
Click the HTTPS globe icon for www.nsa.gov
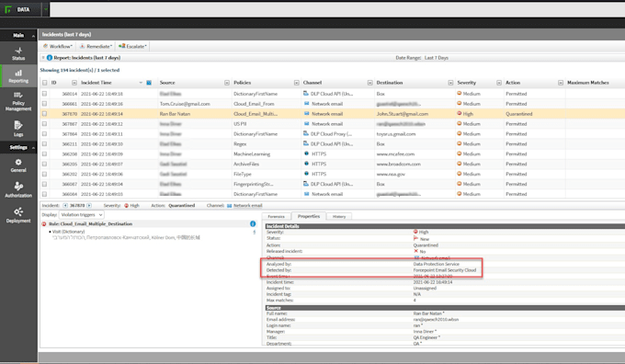click(306, 174)
